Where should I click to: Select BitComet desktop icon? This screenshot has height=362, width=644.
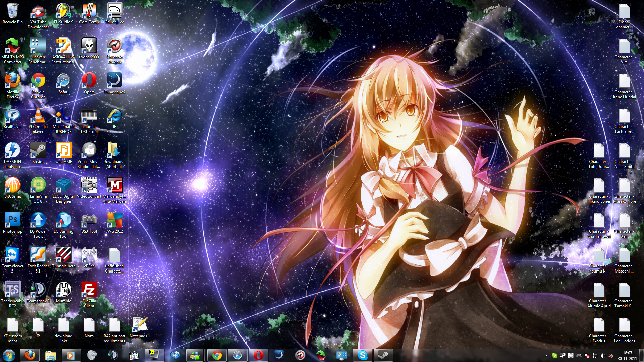[x=13, y=188]
